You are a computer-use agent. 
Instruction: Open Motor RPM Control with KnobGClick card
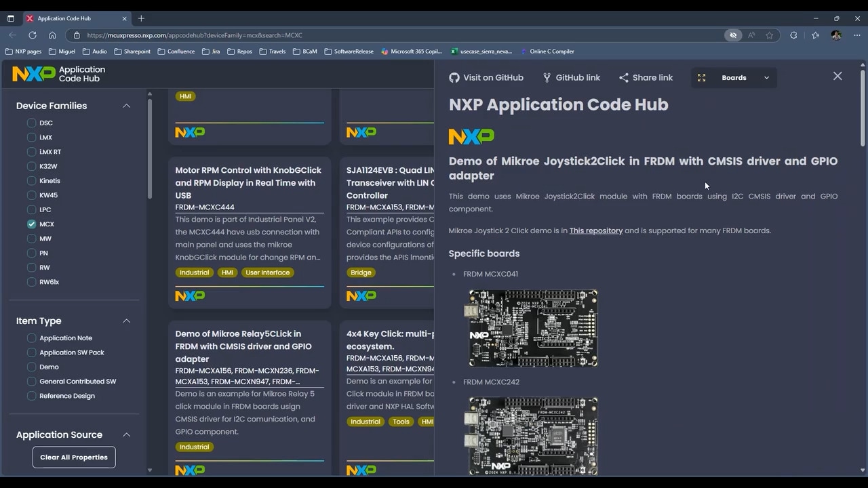250,234
